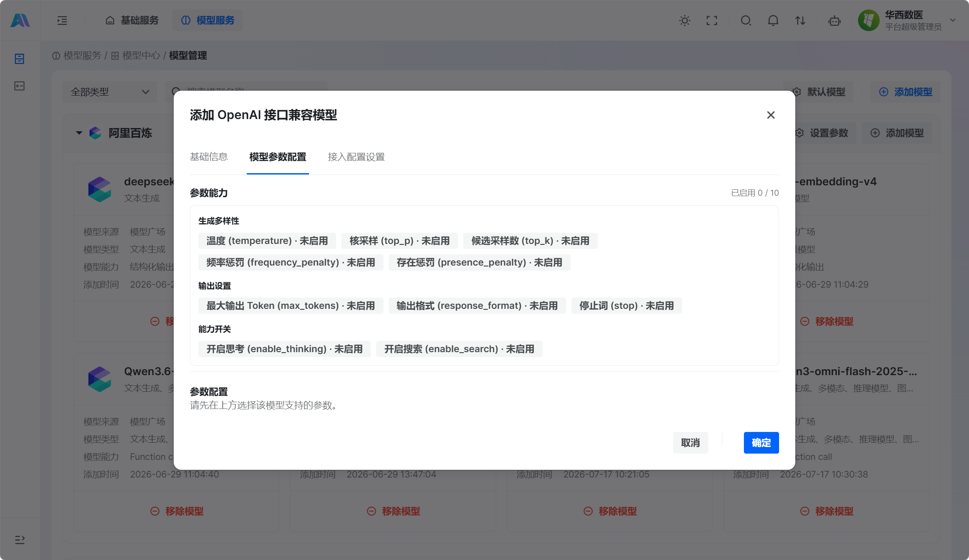Screen dimensions: 969x560
Task: Select the 模型参数配置 tab
Action: (278, 157)
